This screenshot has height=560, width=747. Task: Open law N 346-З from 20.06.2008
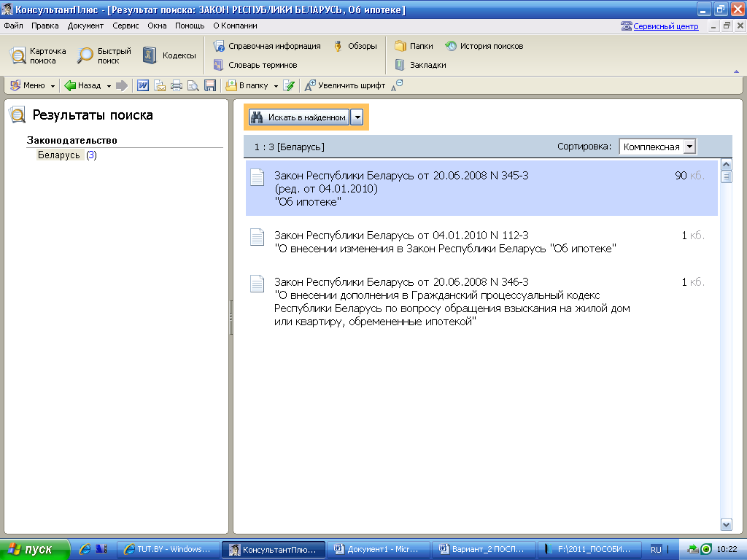[x=481, y=302]
